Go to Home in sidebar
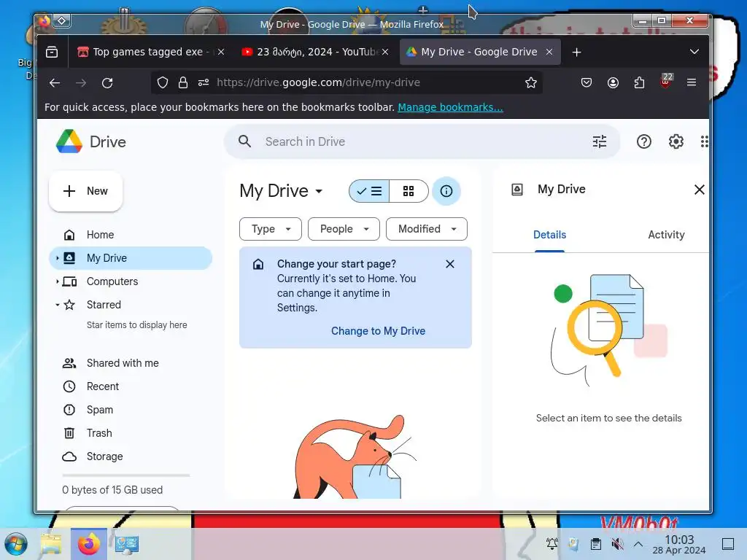Screen dimensions: 747x560 131,235
